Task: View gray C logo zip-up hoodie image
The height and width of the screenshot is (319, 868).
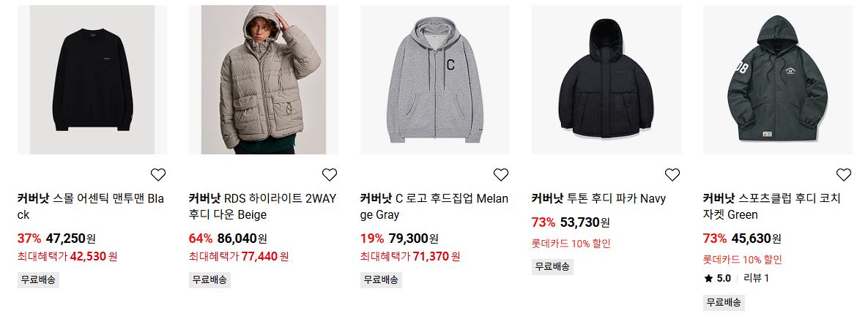Action: coord(435,80)
